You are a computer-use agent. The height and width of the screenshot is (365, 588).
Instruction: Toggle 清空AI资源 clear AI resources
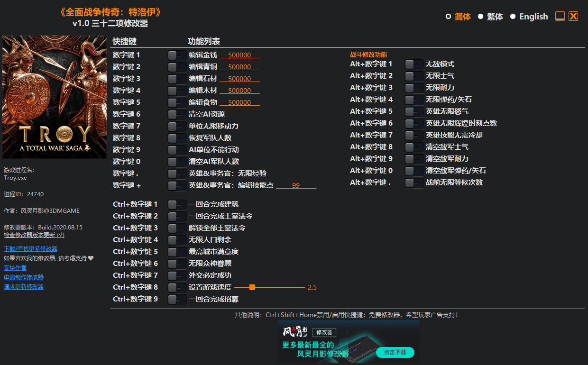click(176, 114)
